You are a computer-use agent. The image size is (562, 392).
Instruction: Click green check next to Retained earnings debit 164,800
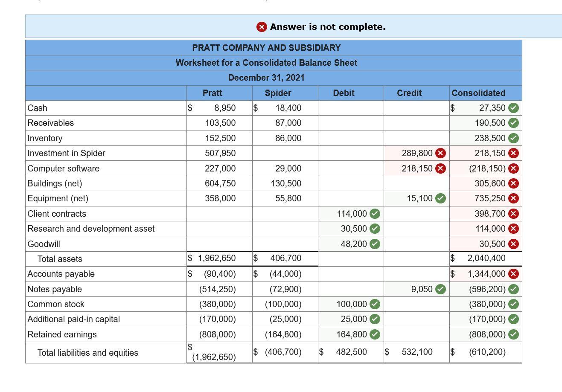pos(375,334)
